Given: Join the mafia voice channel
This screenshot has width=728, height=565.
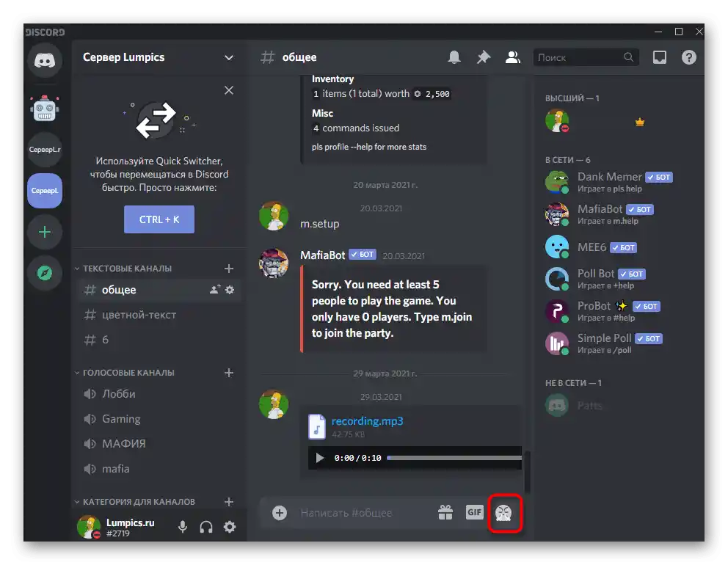Looking at the screenshot, I should [x=160, y=469].
